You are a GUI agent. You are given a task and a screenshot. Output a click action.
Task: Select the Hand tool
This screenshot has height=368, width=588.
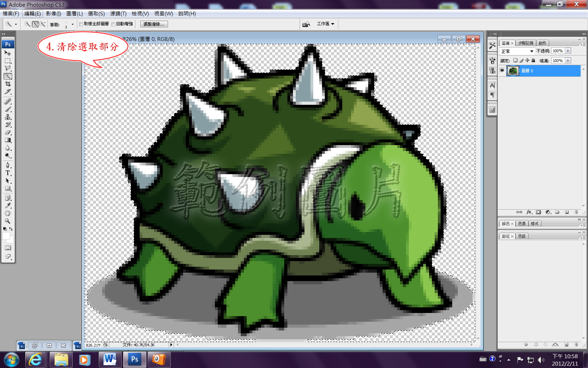(x=8, y=213)
